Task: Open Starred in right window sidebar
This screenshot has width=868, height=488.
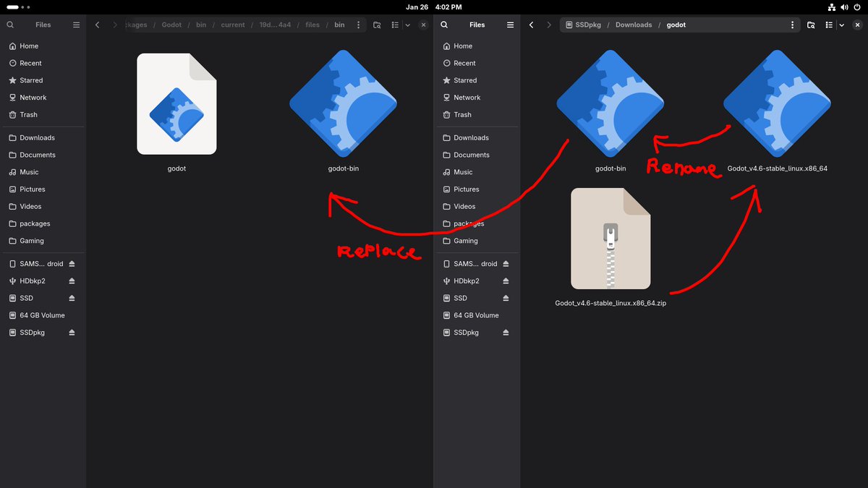Action: 477,80
